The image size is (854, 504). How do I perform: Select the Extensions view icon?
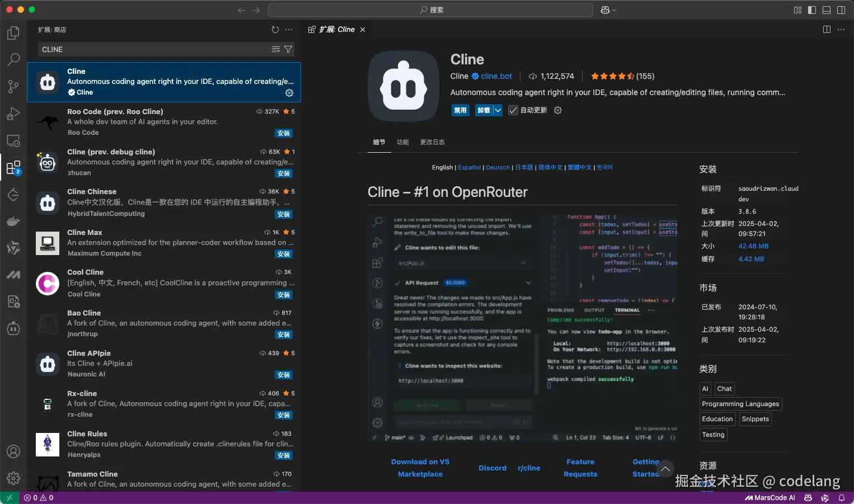click(x=13, y=167)
